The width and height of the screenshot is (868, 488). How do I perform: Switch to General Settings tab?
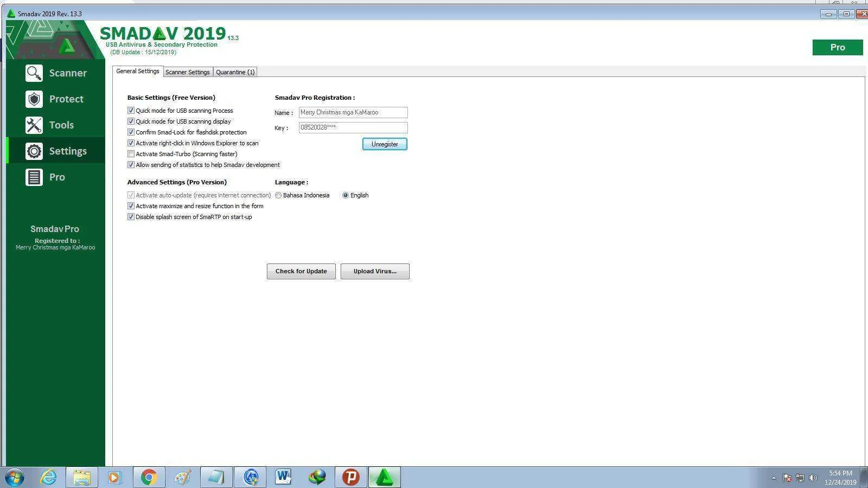138,72
